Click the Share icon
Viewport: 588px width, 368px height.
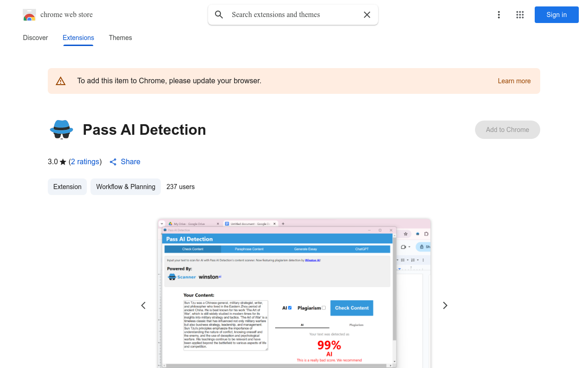[113, 162]
